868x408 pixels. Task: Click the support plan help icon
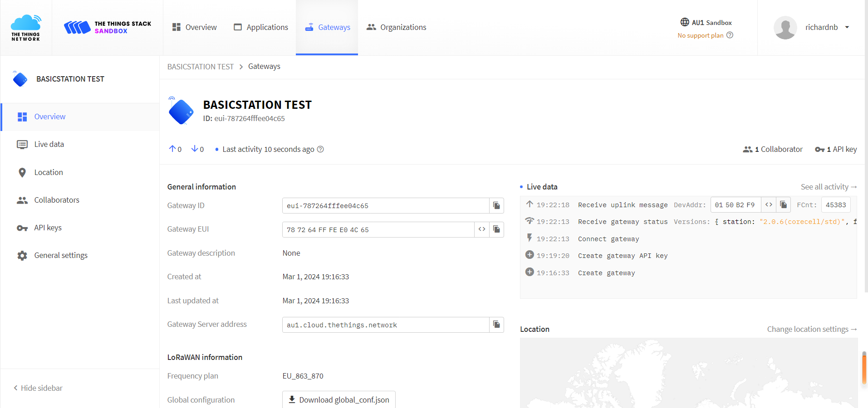[730, 35]
